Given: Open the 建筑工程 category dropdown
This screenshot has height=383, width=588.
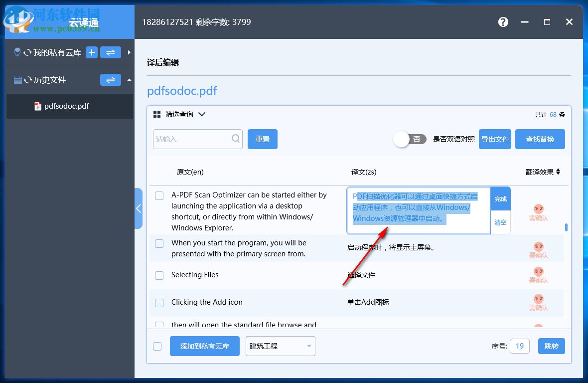Looking at the screenshot, I should point(281,346).
